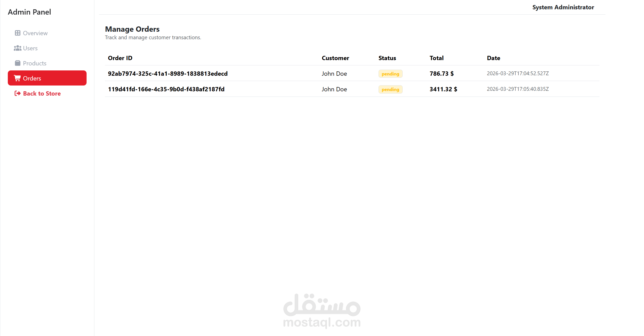The image size is (644, 336).
Task: Click the pending badge of order 119d41fd
Action: [390, 89]
